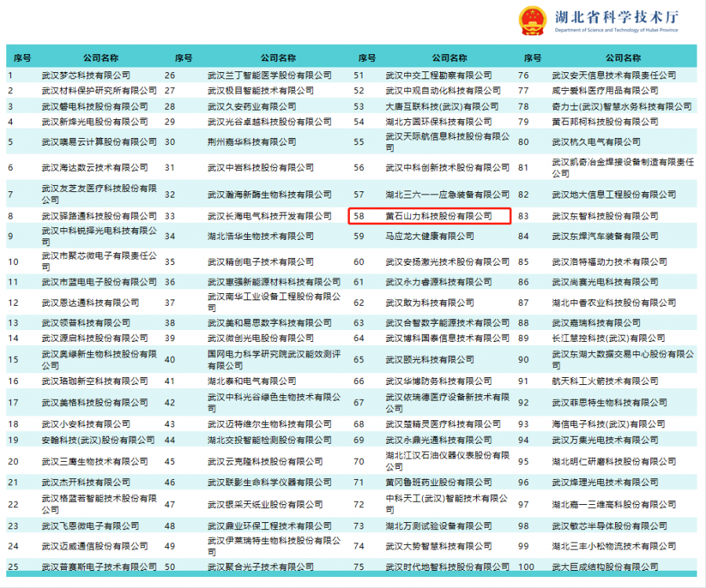Select the company 荆州嘉华科技有限公司

(252, 142)
